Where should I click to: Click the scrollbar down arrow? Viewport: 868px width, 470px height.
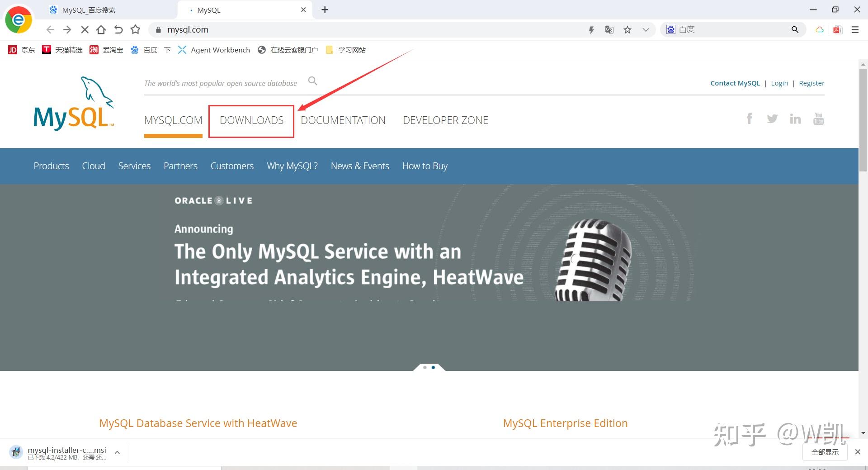[863, 433]
